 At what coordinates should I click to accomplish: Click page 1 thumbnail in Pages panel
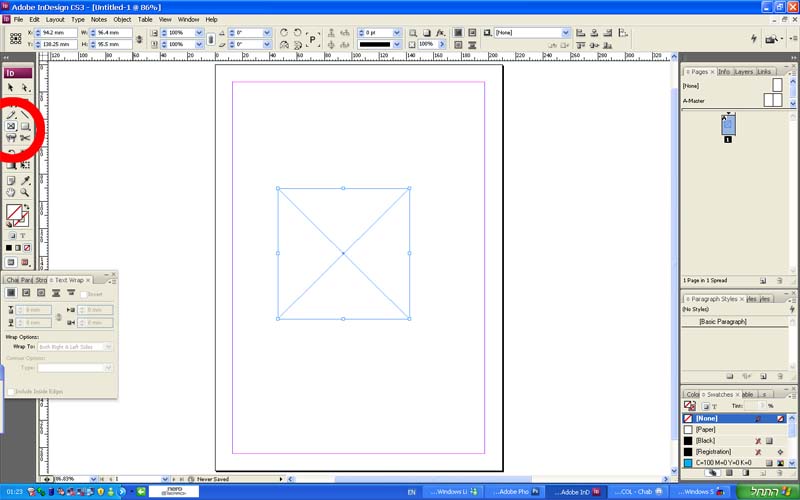point(729,126)
